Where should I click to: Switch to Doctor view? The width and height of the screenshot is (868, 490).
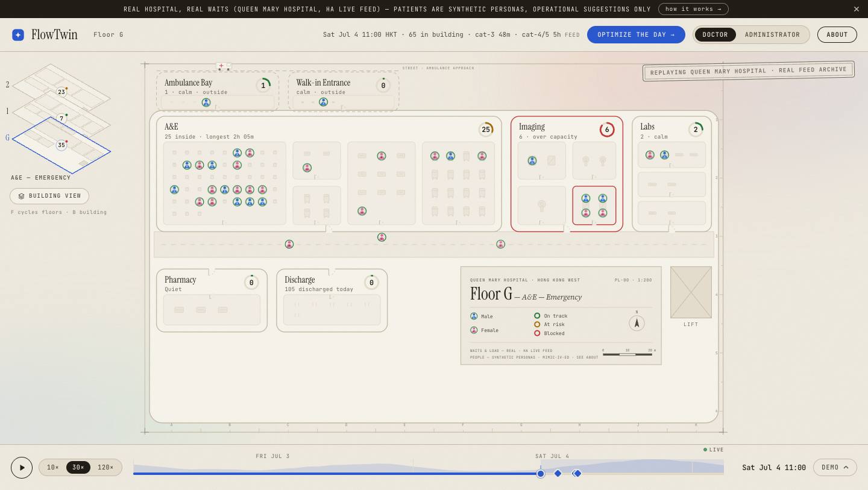[x=715, y=35]
